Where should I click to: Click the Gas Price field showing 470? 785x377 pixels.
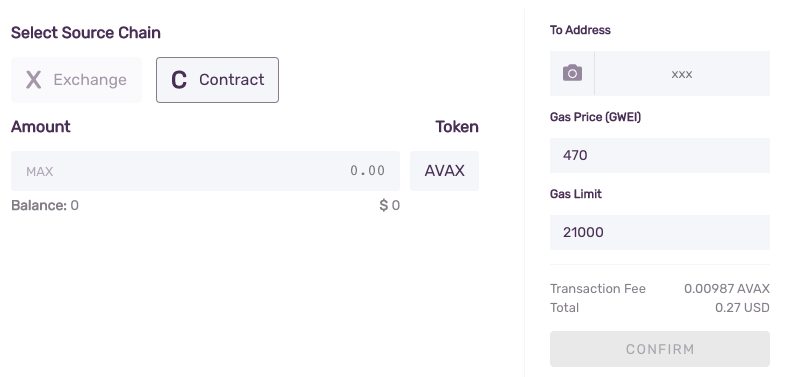(x=660, y=155)
